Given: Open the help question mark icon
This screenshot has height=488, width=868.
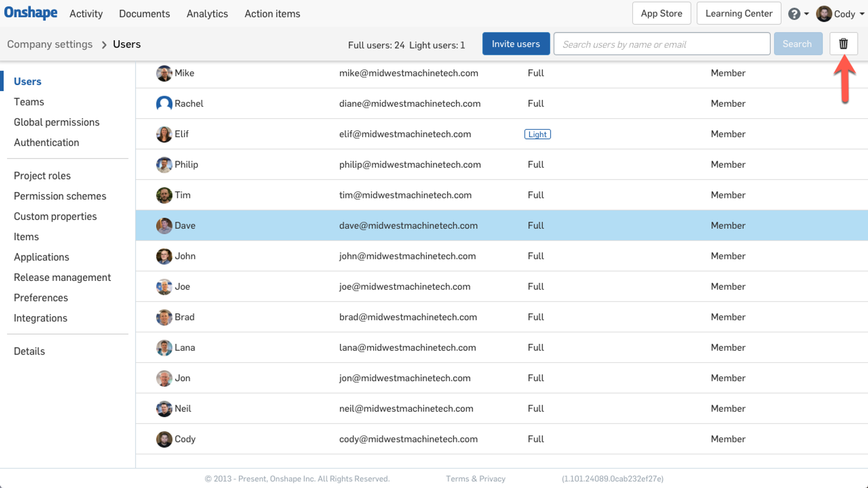Looking at the screenshot, I should (795, 14).
